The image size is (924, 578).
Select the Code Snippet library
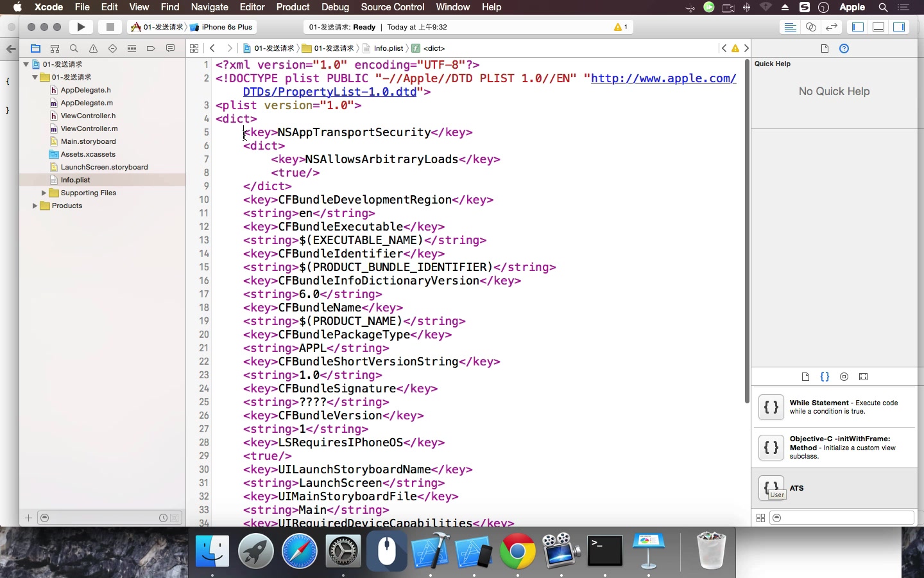(x=826, y=377)
